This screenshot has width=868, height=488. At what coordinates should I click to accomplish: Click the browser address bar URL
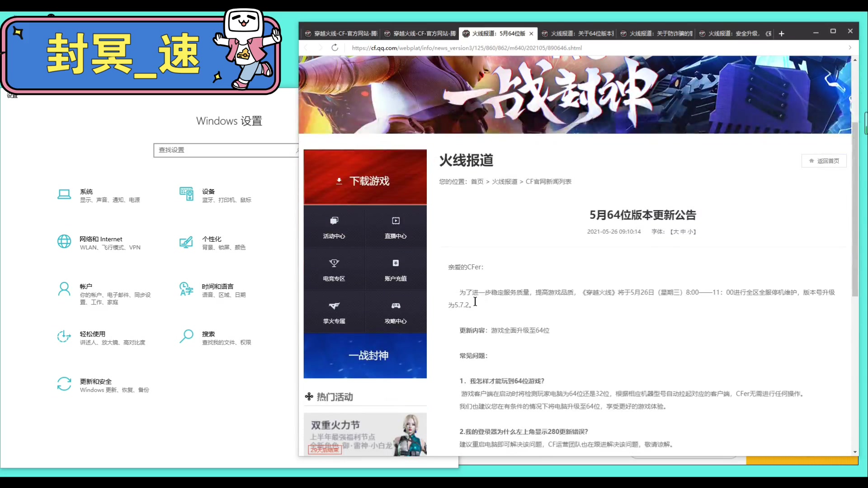click(467, 48)
